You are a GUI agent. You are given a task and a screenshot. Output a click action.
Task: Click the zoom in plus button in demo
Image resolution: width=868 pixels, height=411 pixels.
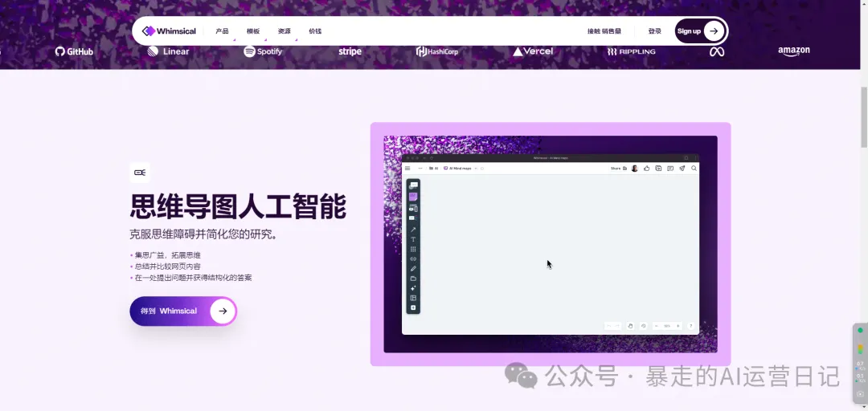pyautogui.click(x=678, y=326)
